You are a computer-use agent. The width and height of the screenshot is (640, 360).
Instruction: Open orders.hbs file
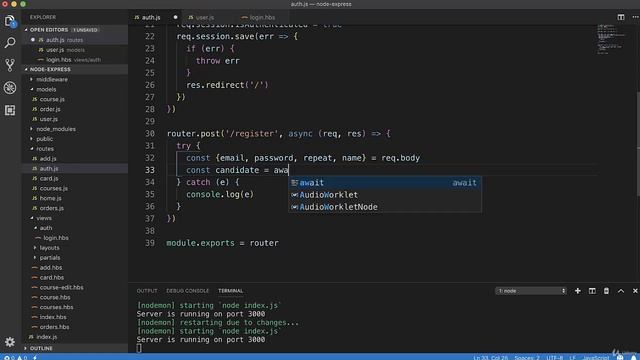point(54,327)
